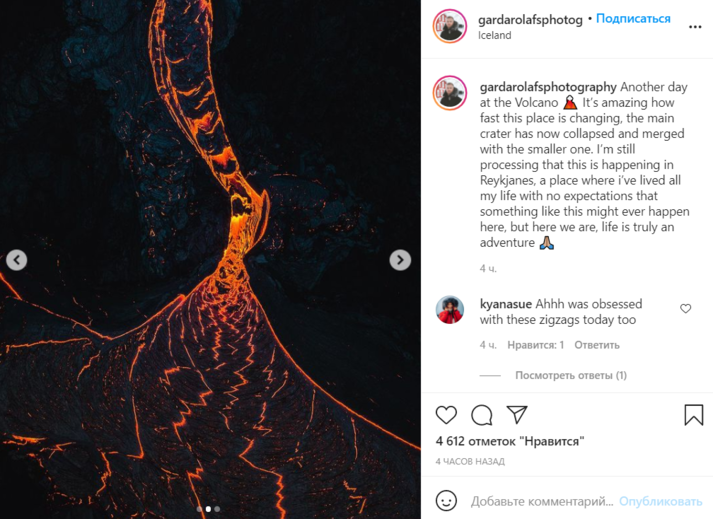Like the post with the heart icon
Screen dimensions: 713x519
coord(446,415)
